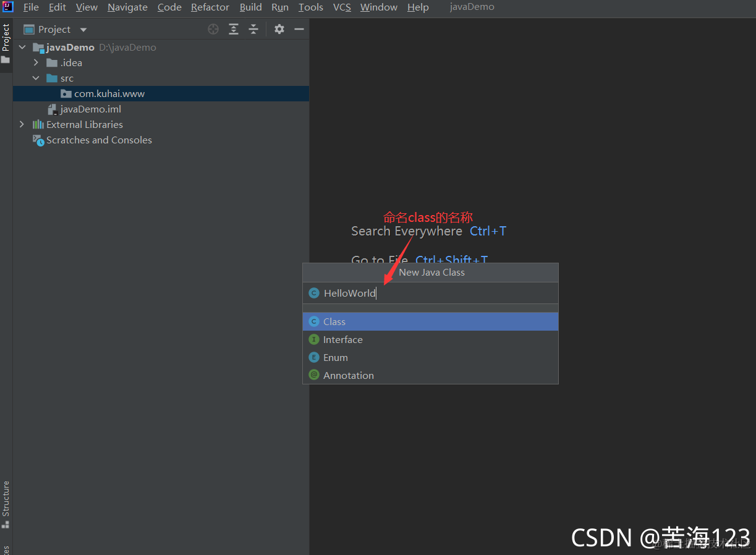
Task: Click the Project view window icon
Action: 29,29
